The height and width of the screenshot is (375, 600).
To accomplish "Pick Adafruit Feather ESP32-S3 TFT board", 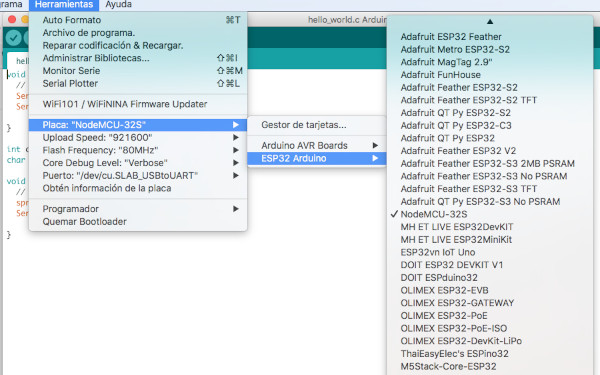I will point(490,189).
